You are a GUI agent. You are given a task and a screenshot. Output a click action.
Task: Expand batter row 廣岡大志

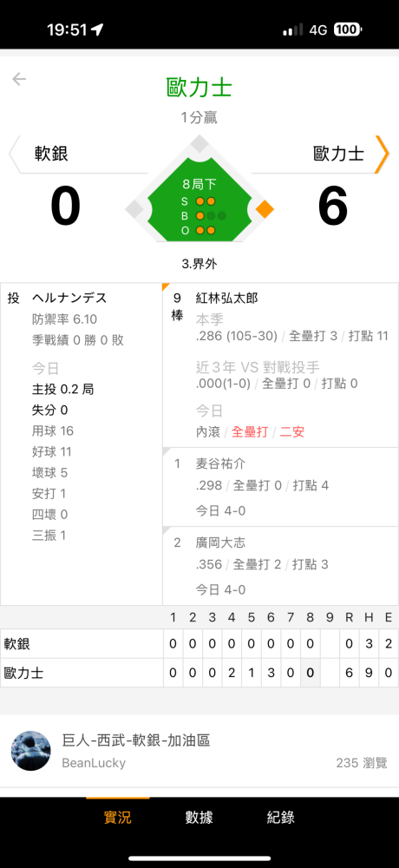tap(280, 566)
